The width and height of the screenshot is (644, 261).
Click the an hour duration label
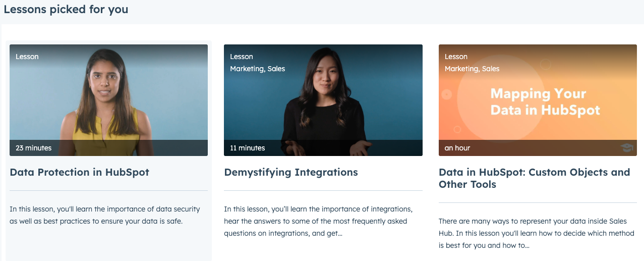click(457, 148)
